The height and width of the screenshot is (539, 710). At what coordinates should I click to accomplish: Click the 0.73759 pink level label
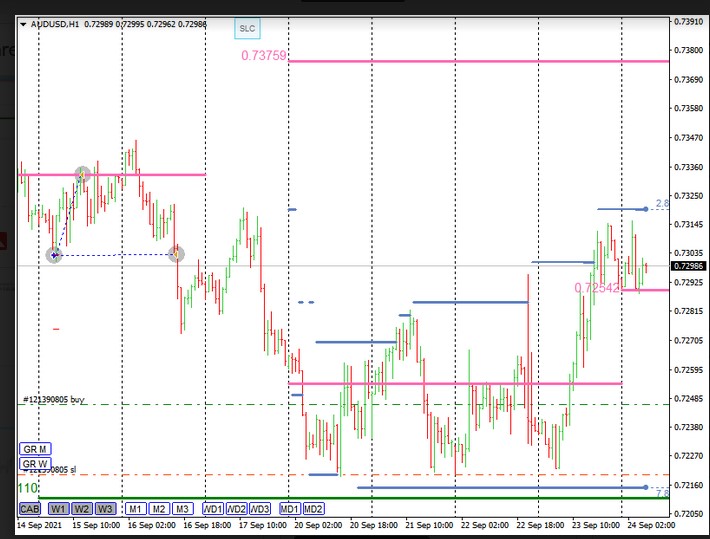[x=264, y=56]
